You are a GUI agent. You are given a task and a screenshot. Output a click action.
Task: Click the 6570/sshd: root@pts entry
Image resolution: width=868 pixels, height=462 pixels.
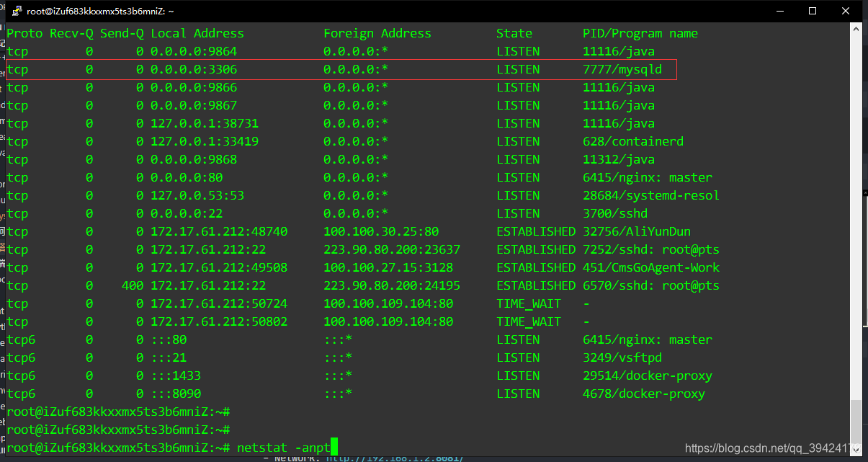point(651,285)
